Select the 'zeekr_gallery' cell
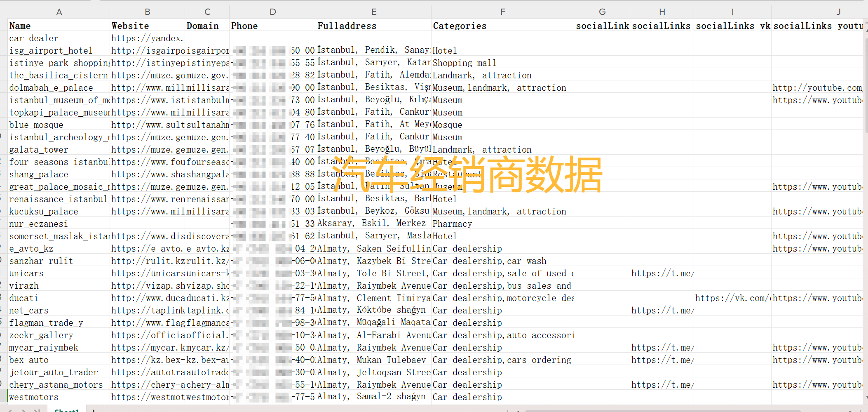Screen dimensions: 868x412 [59, 335]
